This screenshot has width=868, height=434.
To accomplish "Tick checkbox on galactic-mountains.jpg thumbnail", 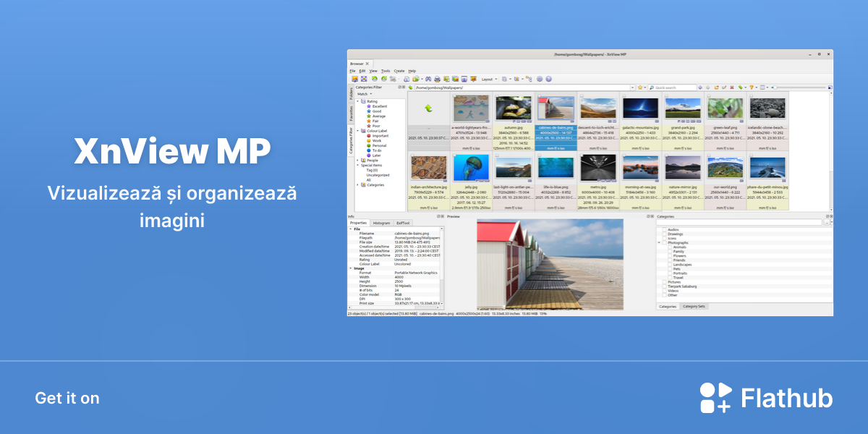I will (x=623, y=95).
